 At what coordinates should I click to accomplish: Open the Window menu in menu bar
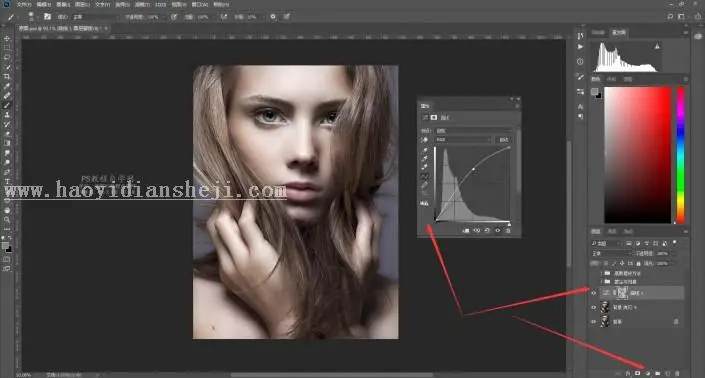pyautogui.click(x=200, y=4)
